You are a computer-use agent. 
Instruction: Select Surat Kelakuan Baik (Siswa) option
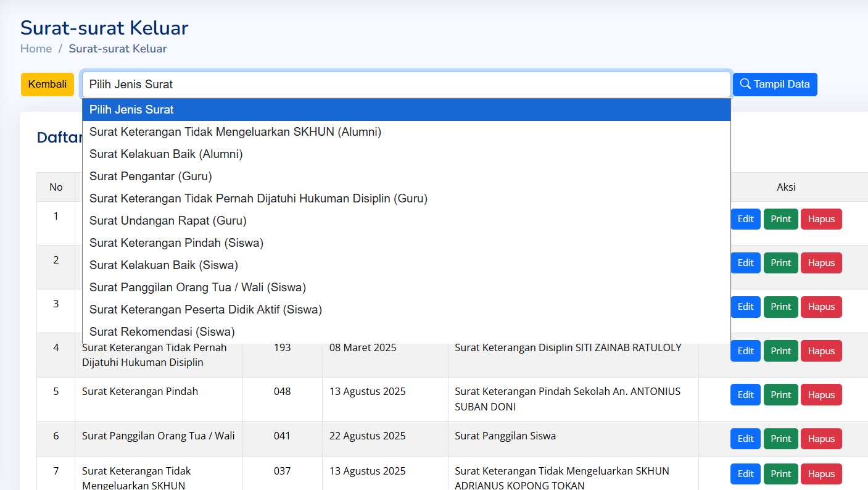click(163, 265)
